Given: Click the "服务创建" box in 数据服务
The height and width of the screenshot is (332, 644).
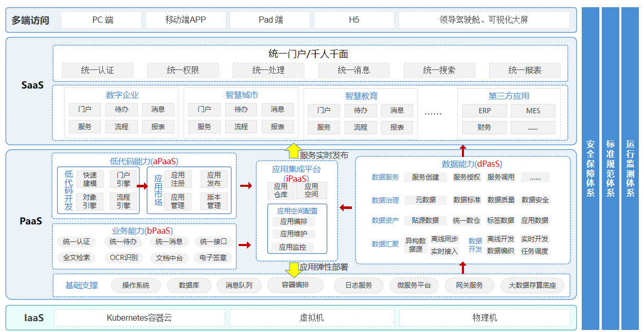Looking at the screenshot, I should tap(425, 177).
